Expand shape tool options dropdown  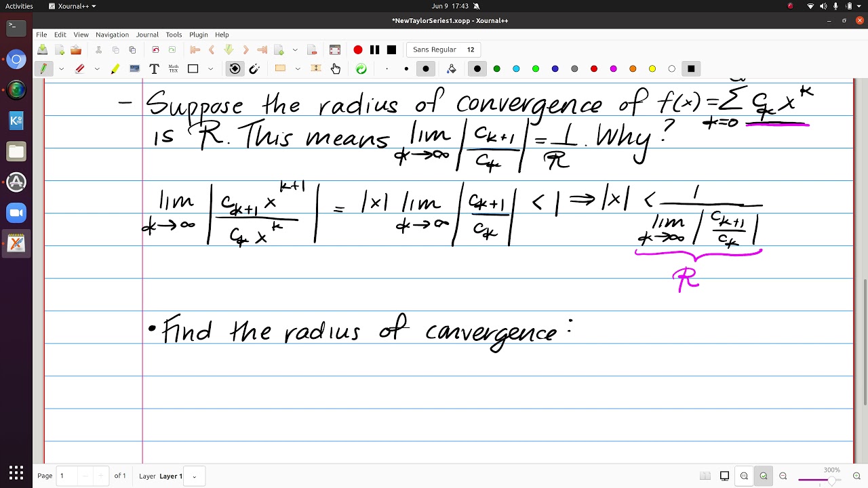click(x=210, y=68)
